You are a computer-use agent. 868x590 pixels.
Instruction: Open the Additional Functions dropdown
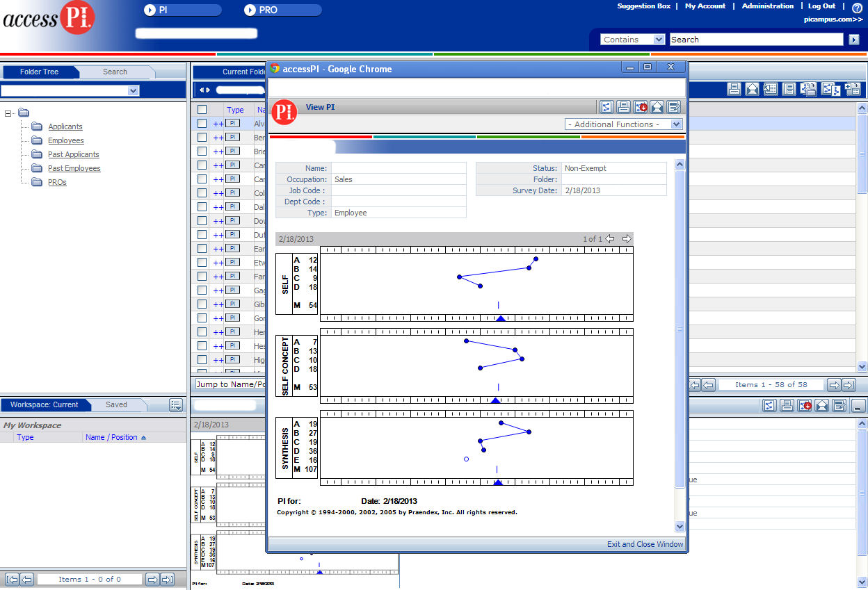point(624,124)
